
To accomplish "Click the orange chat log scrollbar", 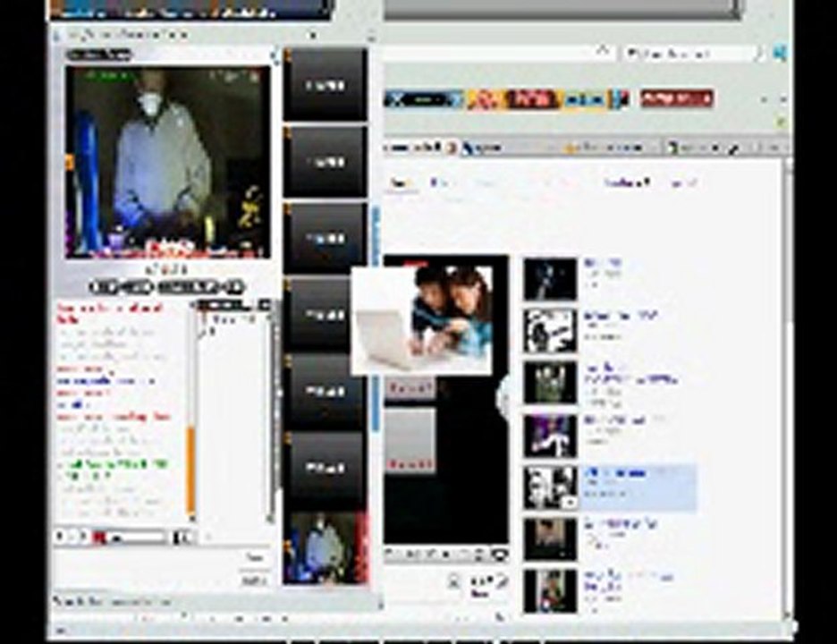I will coord(190,470).
